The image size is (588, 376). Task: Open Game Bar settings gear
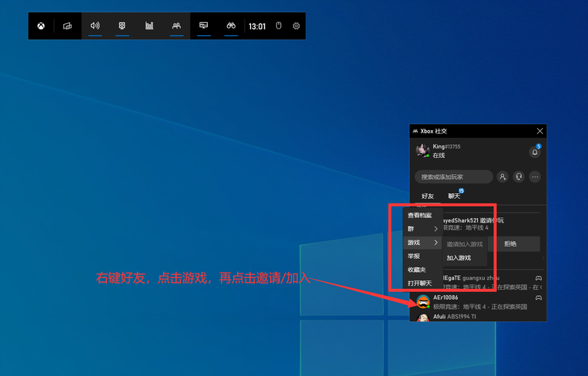[x=296, y=26]
